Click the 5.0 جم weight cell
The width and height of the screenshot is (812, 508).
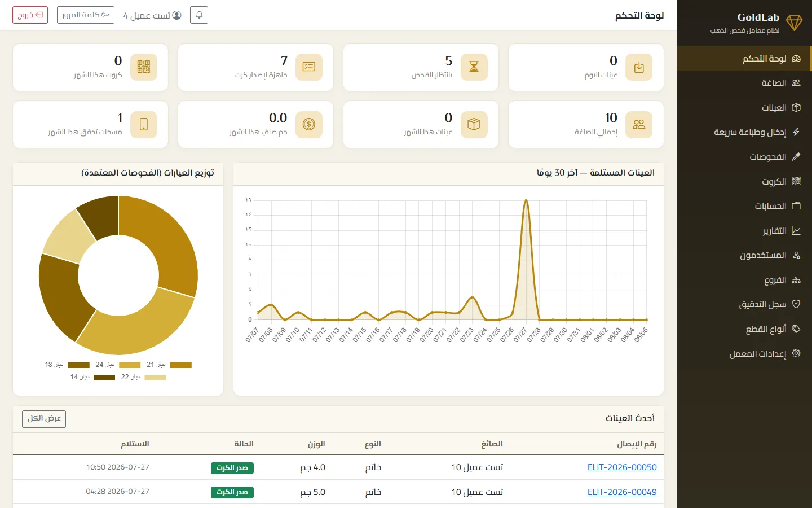(x=313, y=492)
